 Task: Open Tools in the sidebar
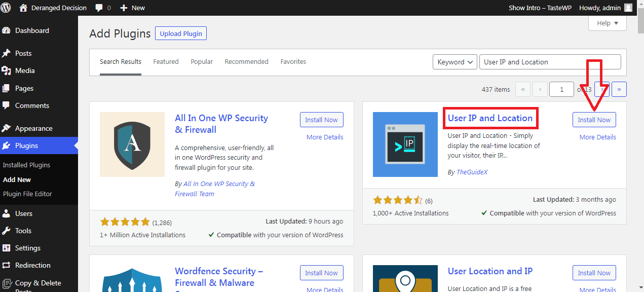coord(23,231)
